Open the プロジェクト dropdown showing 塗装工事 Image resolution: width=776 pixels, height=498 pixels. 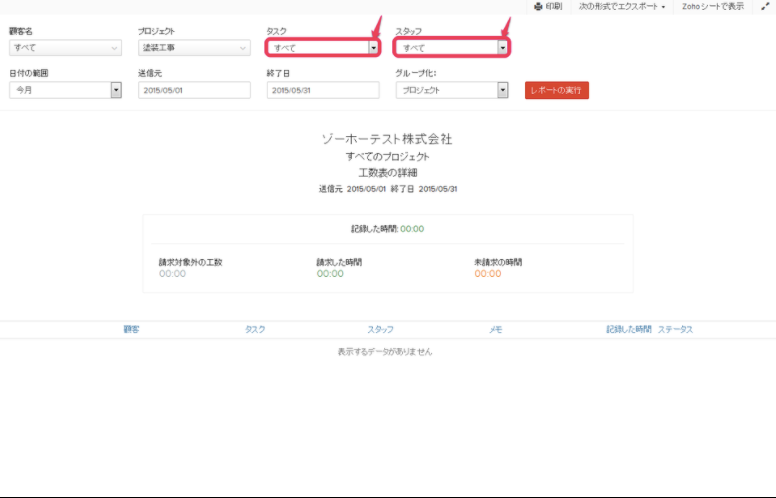(194, 47)
